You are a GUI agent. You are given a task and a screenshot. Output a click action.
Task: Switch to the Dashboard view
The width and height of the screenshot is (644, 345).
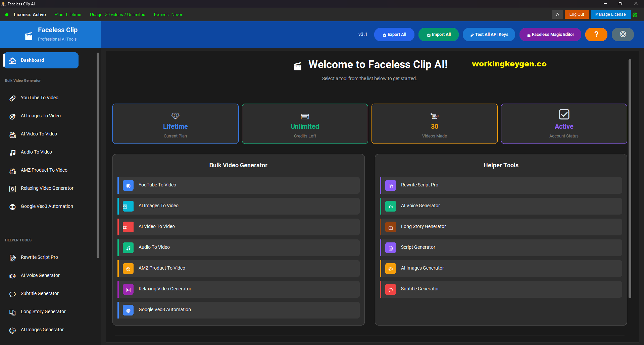[x=40, y=60]
